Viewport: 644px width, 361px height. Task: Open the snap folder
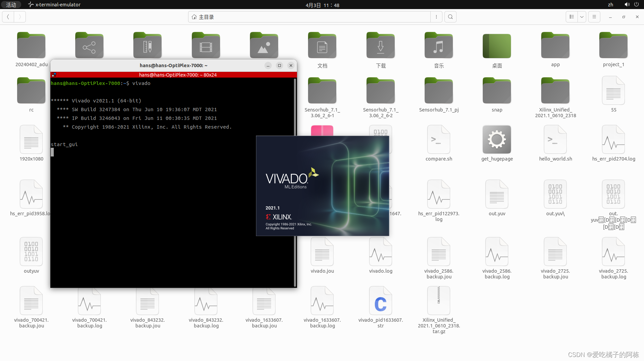497,91
